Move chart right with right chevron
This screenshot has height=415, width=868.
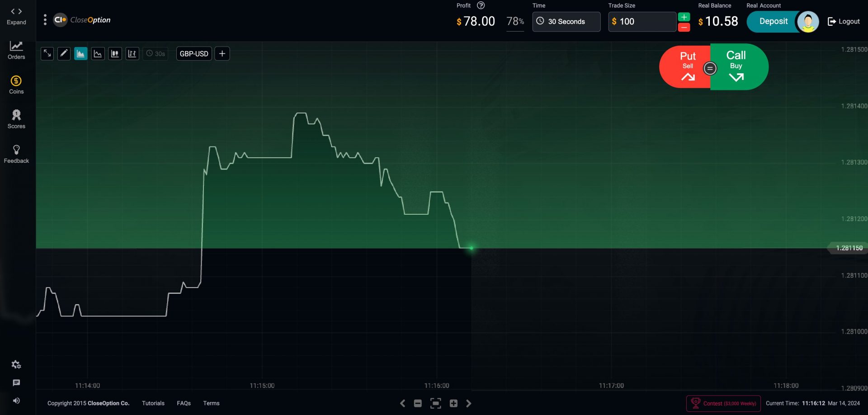point(469,403)
